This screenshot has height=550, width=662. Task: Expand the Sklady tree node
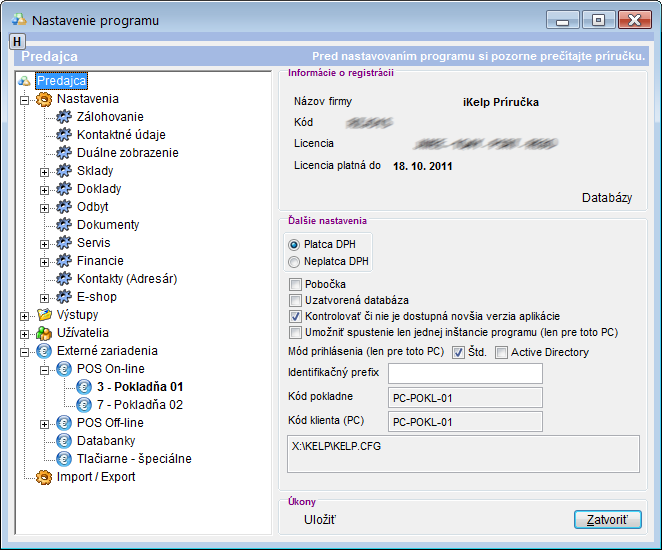44,171
